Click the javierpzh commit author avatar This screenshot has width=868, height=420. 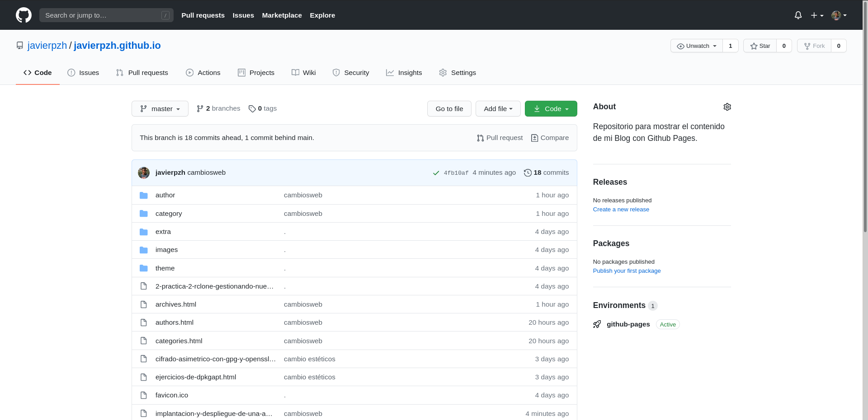[144, 173]
